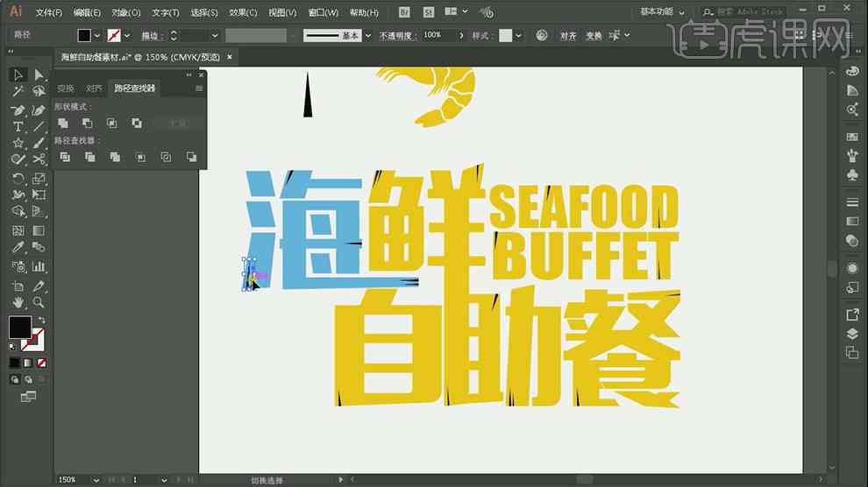Select the Hand tool
The width and height of the screenshot is (868, 487).
tap(18, 302)
